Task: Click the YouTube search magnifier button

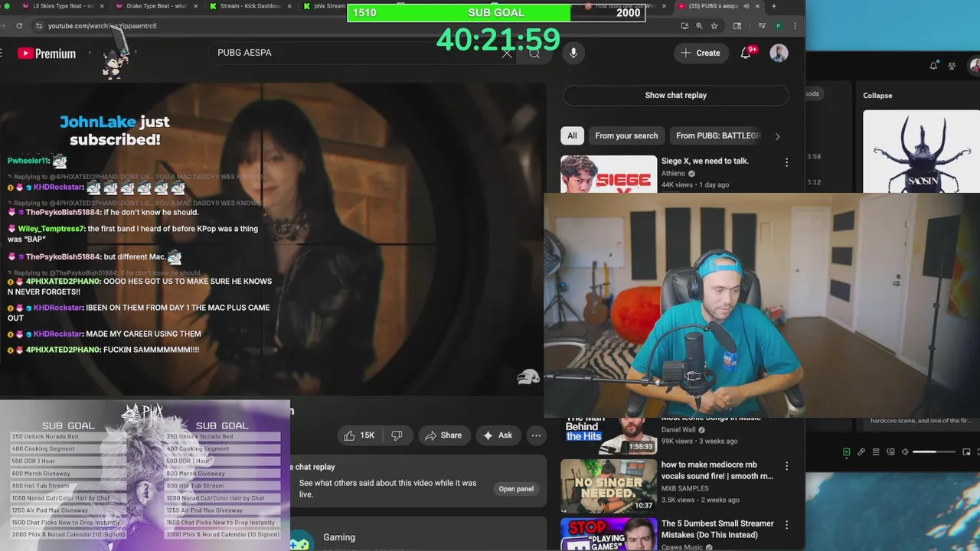Action: click(534, 54)
